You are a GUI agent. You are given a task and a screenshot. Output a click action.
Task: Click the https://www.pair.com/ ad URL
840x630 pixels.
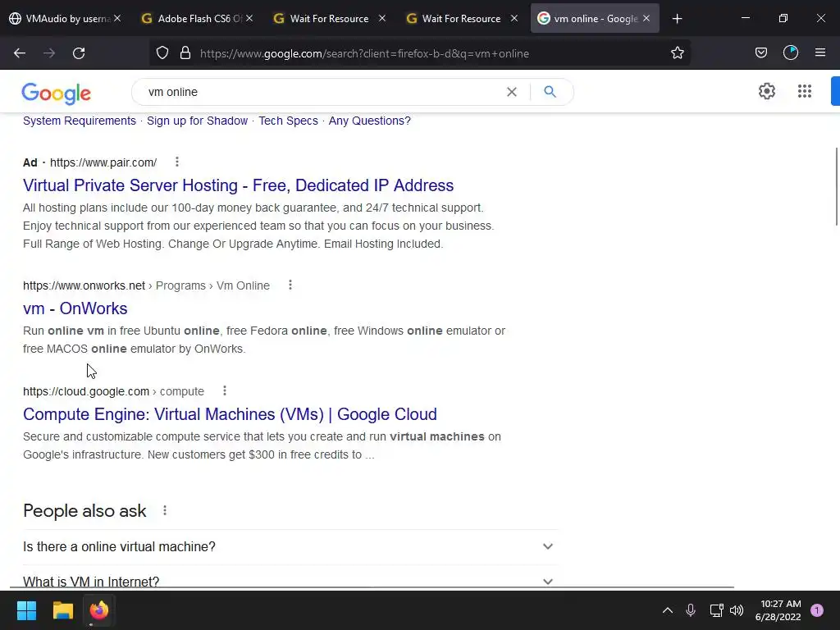[x=103, y=162]
